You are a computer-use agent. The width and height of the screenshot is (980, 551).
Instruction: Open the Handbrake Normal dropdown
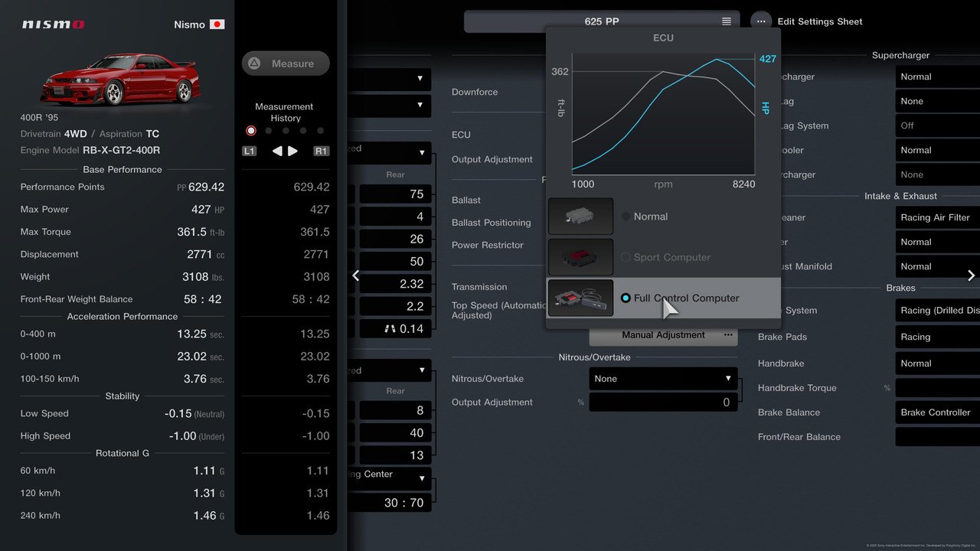[938, 364]
